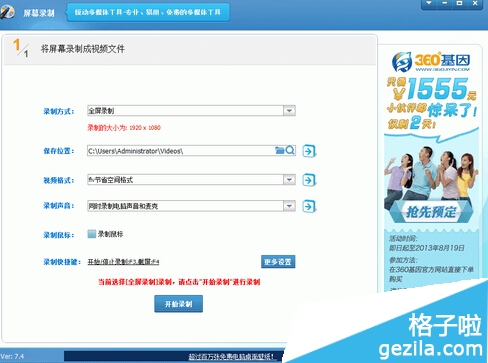The height and width of the screenshot is (363, 488).
Task: Click the 录制声音 label
Action: pyautogui.click(x=59, y=206)
